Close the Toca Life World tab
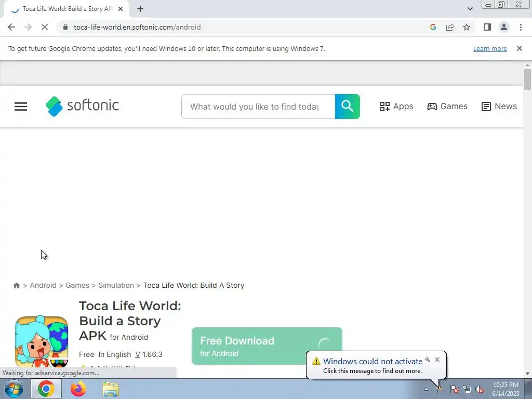 [121, 9]
